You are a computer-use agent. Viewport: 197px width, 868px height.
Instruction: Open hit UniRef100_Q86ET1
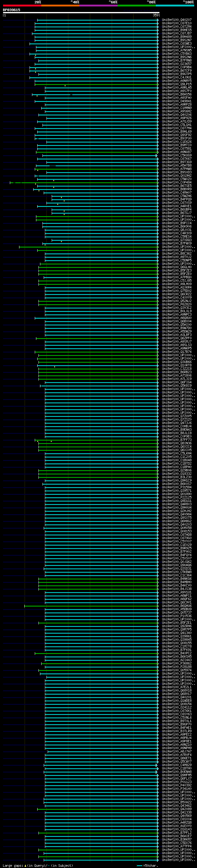point(177,758)
